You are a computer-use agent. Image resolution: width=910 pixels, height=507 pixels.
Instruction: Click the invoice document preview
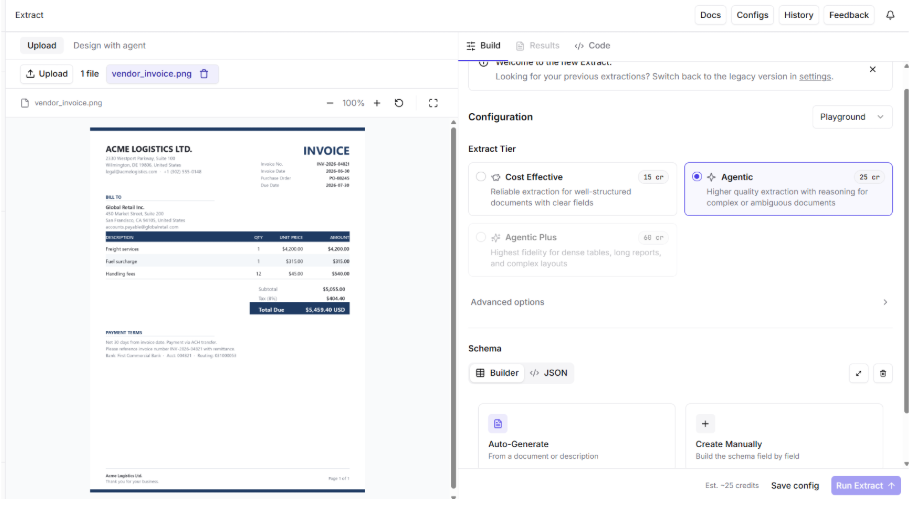228,310
